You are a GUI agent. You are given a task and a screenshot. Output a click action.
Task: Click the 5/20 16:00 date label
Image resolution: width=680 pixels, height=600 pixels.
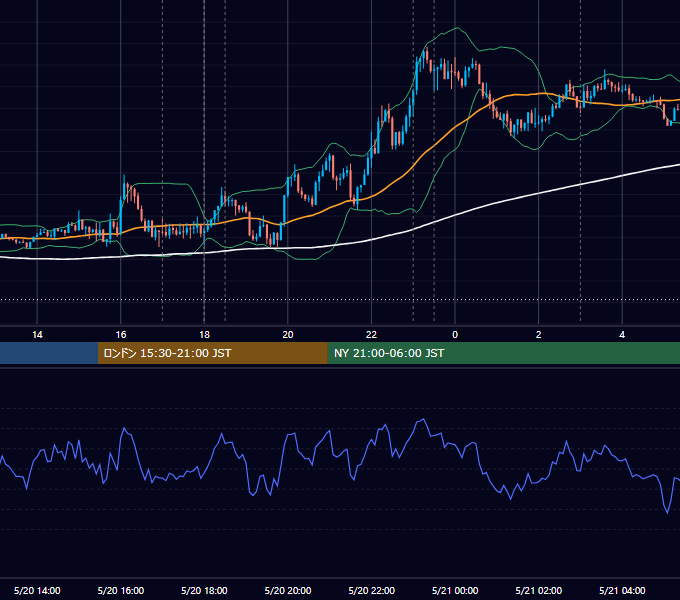(121, 590)
